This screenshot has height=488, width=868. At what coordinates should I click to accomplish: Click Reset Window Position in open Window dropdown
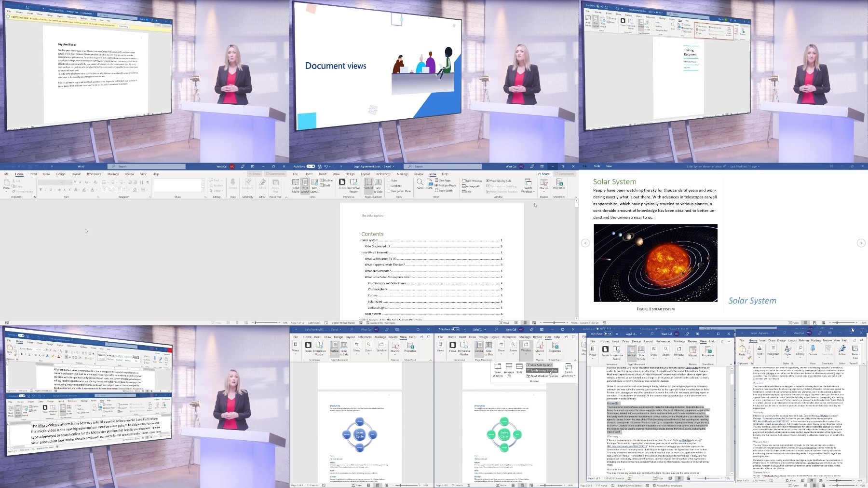(x=542, y=376)
